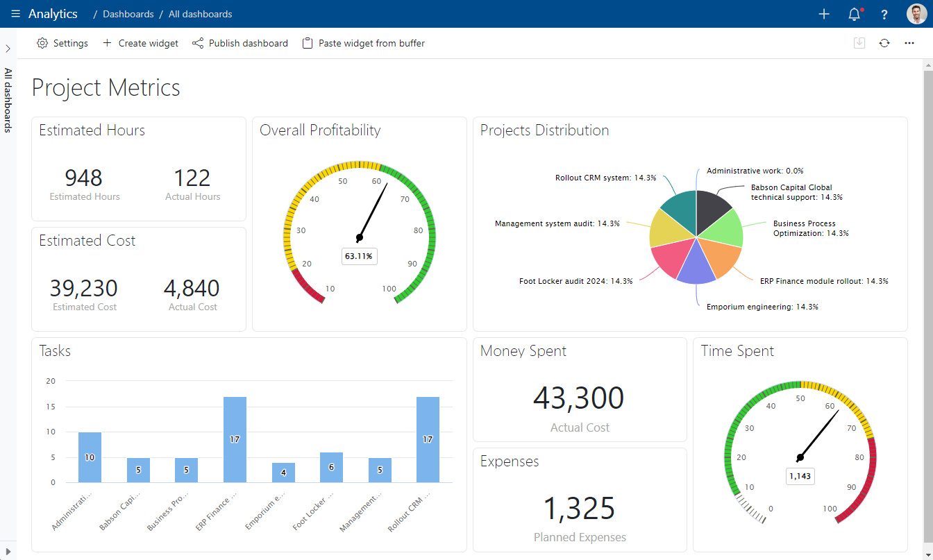Image resolution: width=933 pixels, height=560 pixels.
Task: Click the Administrative tasks bar showing 10
Action: pyautogui.click(x=90, y=457)
